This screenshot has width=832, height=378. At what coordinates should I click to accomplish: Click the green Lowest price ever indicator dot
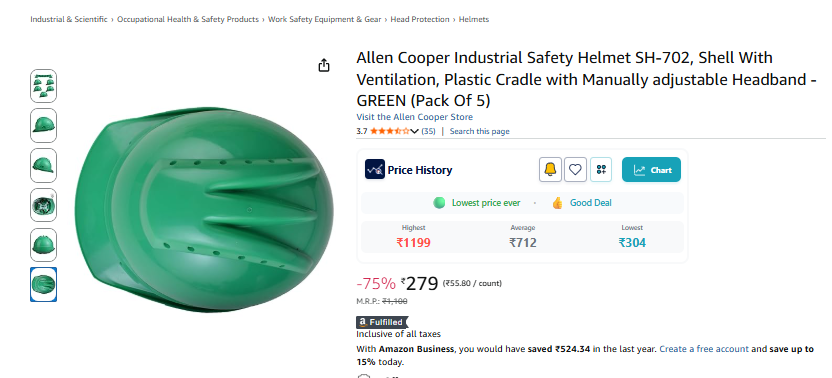pos(439,203)
